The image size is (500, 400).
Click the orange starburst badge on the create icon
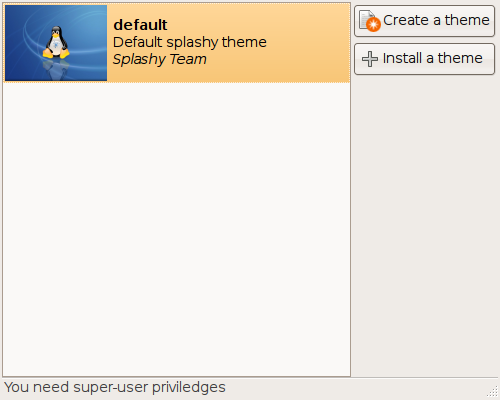(x=373, y=24)
